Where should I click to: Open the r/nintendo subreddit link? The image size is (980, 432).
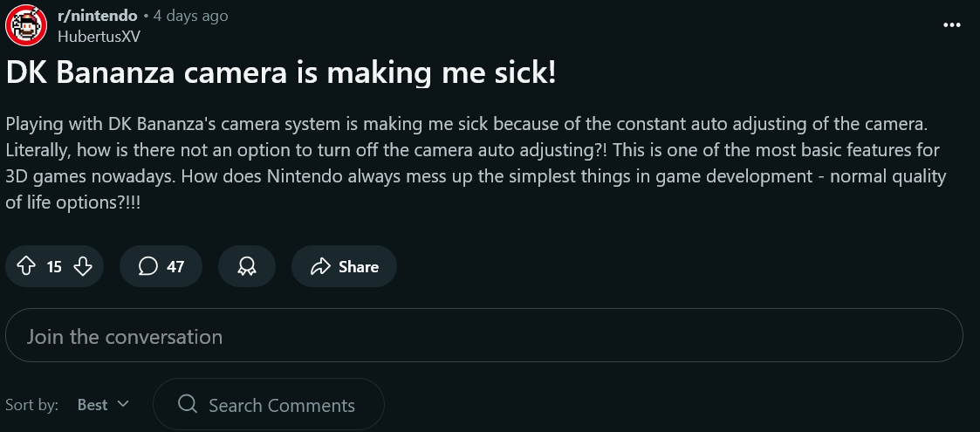point(97,16)
